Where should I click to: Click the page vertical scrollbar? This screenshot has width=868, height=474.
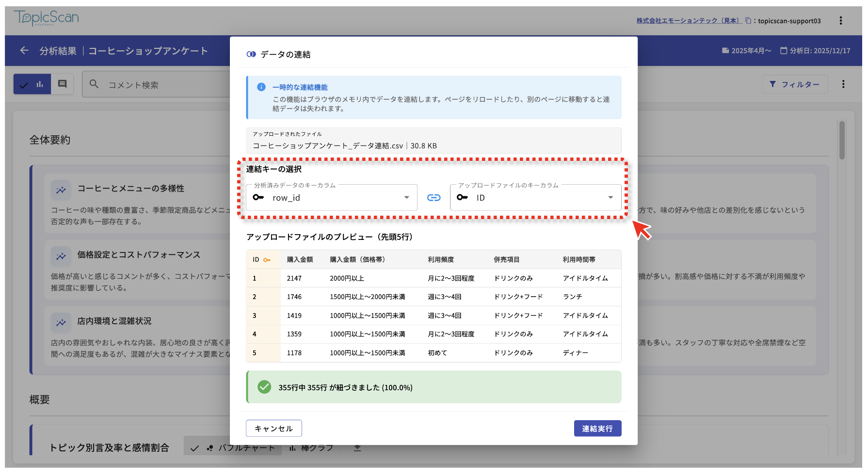(842, 141)
